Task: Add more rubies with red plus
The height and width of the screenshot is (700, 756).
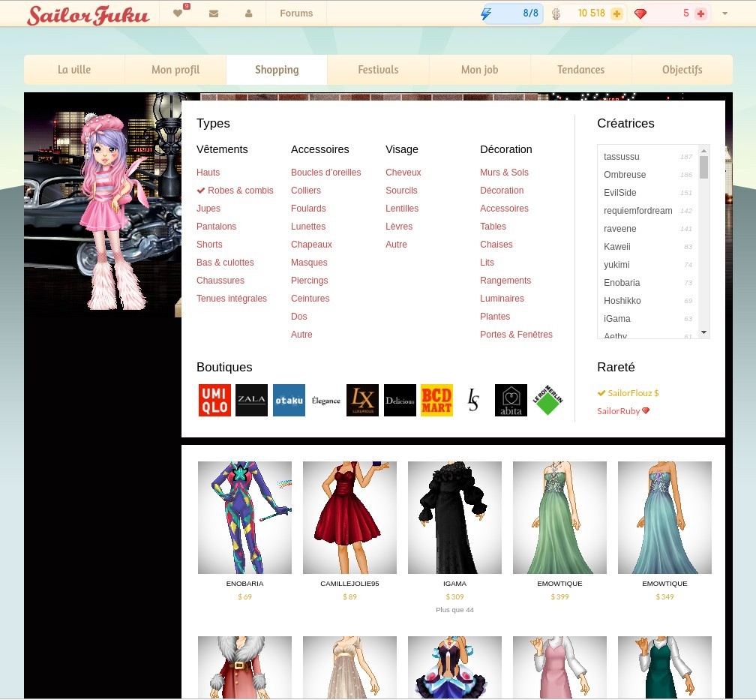Action: point(701,14)
